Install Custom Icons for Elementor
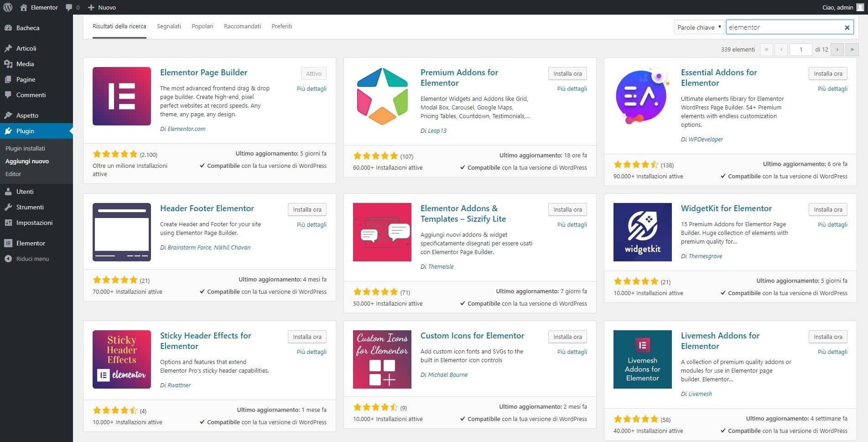Screen dimensions: 868x442 pos(567,337)
